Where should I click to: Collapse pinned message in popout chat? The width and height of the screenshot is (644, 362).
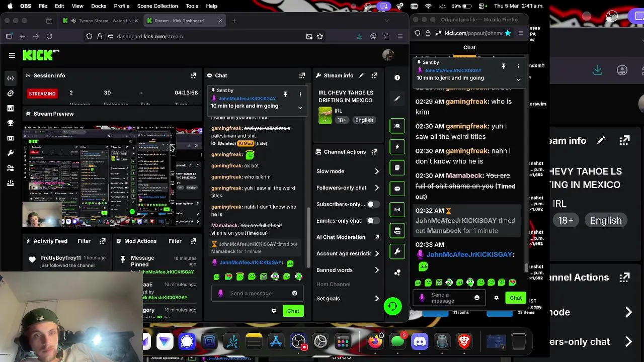(518, 79)
